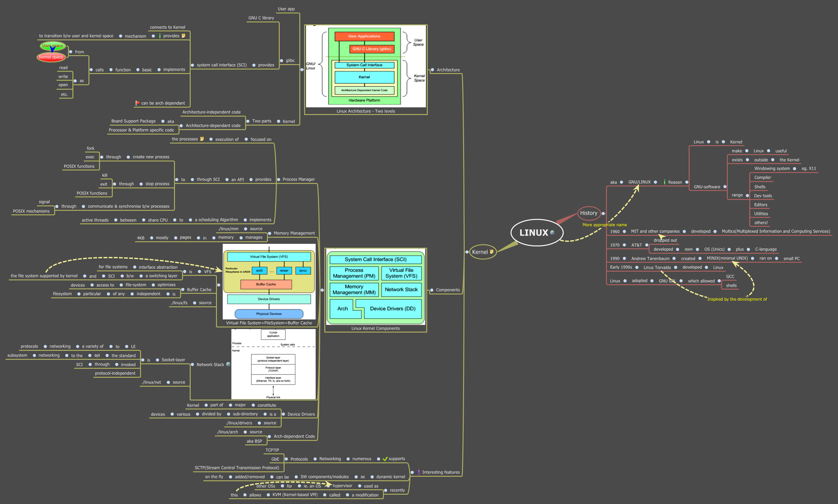Click the globe link icon beside LINUX

pyautogui.click(x=552, y=233)
